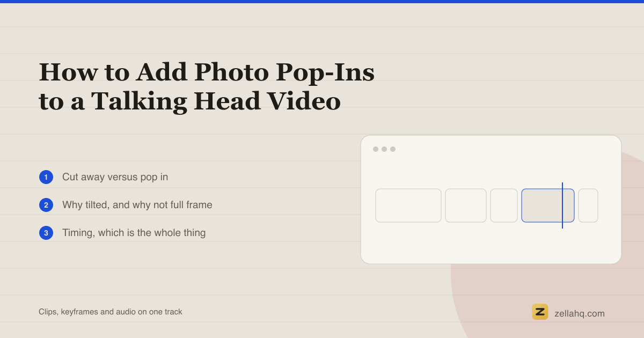644x338 pixels.
Task: Click the numbered circle 3 badge
Action: click(46, 233)
